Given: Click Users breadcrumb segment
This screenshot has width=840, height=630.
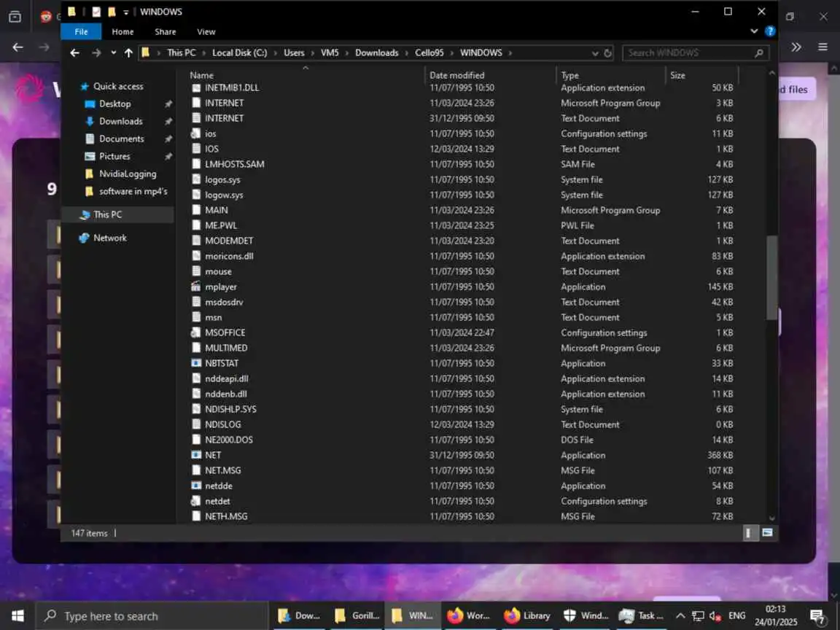Looking at the screenshot, I should click(294, 52).
